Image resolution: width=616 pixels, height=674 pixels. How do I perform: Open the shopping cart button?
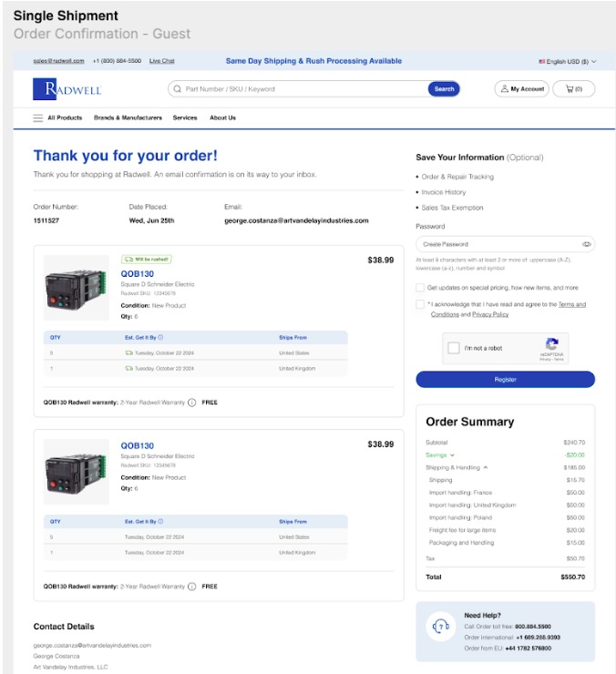pyautogui.click(x=574, y=89)
